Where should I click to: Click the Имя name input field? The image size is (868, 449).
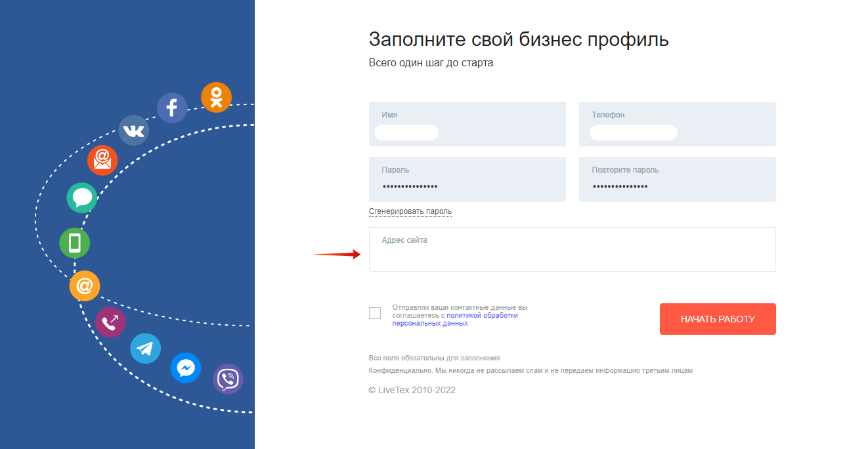coord(467,124)
